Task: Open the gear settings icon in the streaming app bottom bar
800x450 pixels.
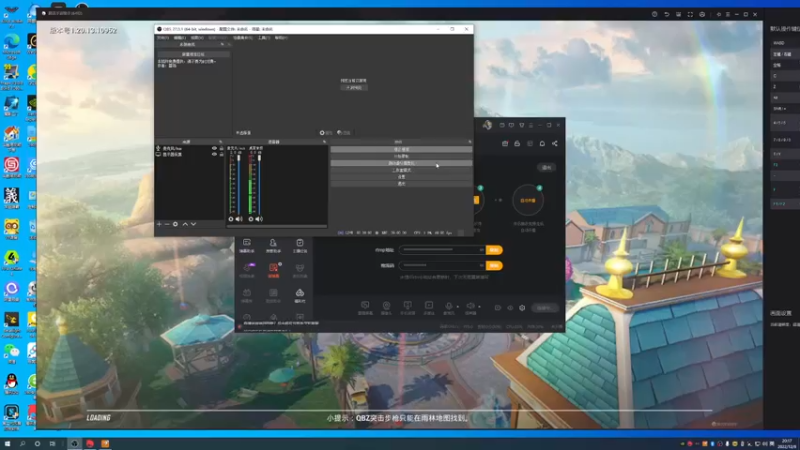Action: tap(522, 308)
